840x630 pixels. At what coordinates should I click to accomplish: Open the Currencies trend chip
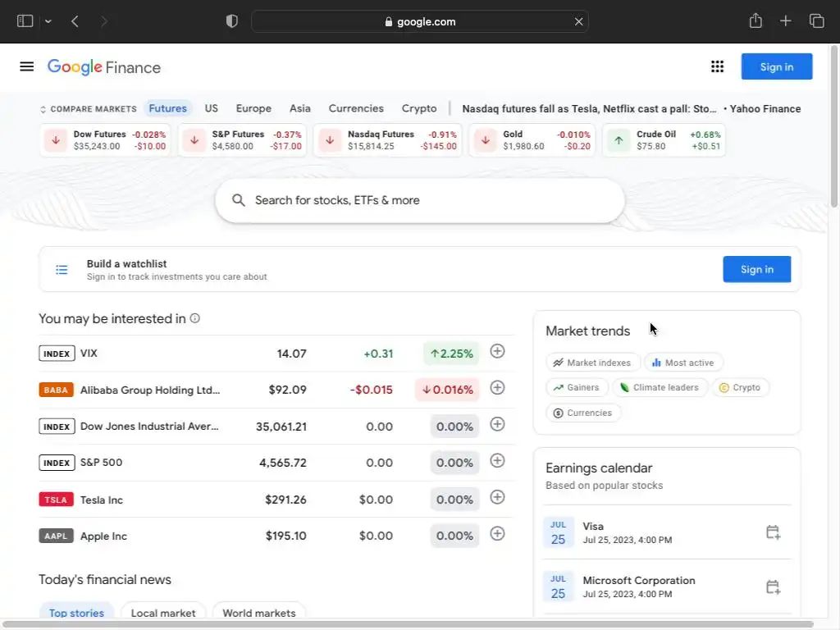(x=583, y=413)
